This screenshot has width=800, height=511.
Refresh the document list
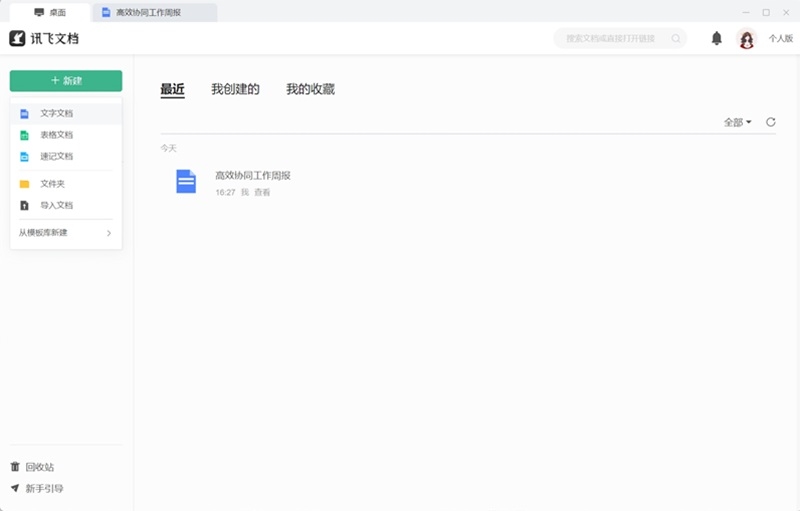770,122
